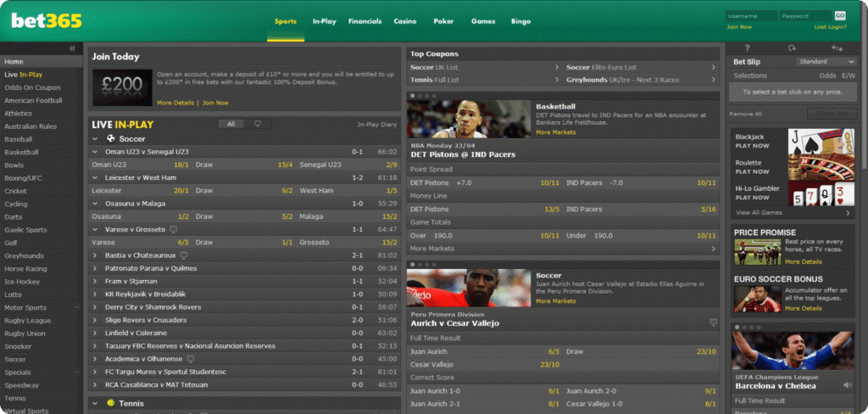Click the GO login button
The image size is (868, 414).
(x=840, y=16)
